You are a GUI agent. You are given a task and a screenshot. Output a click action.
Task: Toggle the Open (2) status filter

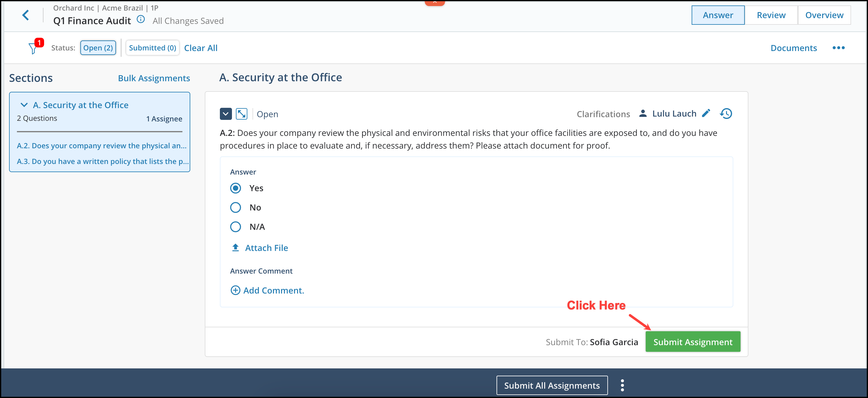point(98,48)
